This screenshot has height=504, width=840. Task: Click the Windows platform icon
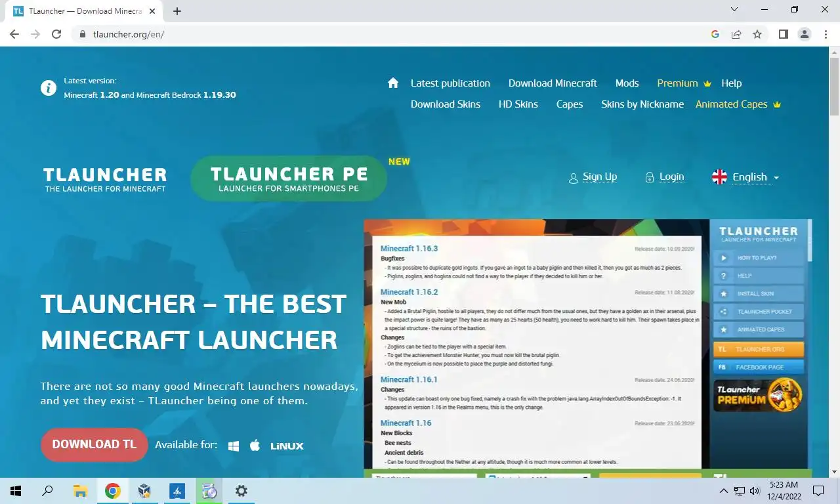234,446
